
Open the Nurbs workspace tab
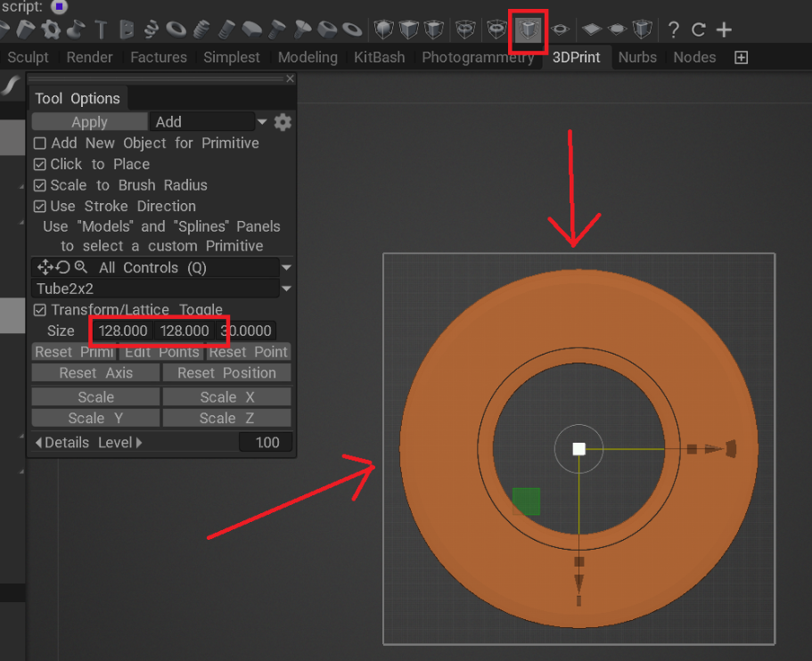coord(637,57)
